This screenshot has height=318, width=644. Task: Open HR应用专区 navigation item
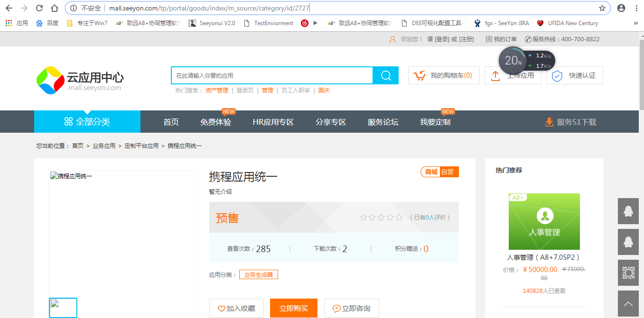[273, 122]
